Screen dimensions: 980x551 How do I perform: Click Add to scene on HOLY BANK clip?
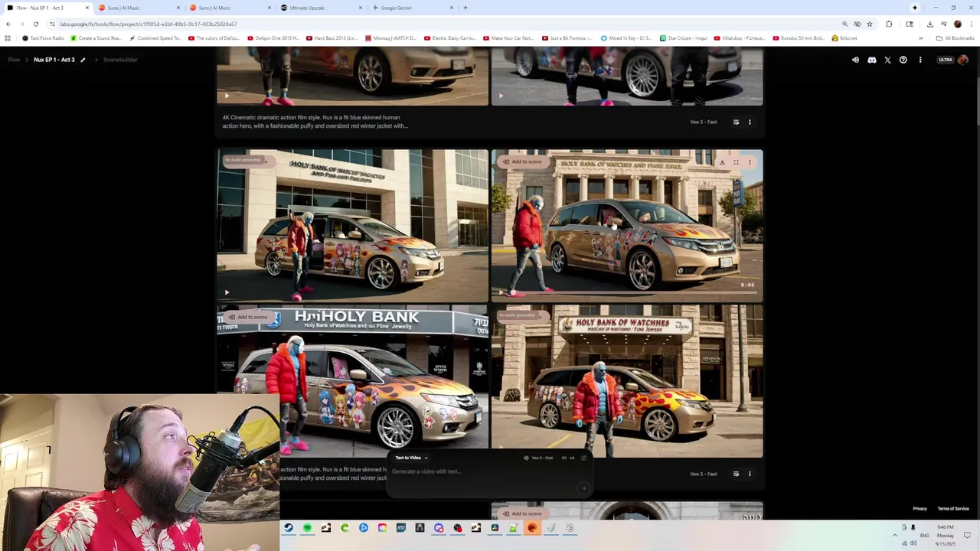point(247,317)
